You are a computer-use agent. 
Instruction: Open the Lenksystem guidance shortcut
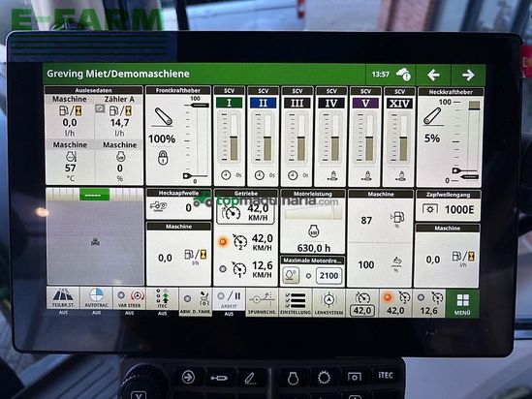pos(329,303)
